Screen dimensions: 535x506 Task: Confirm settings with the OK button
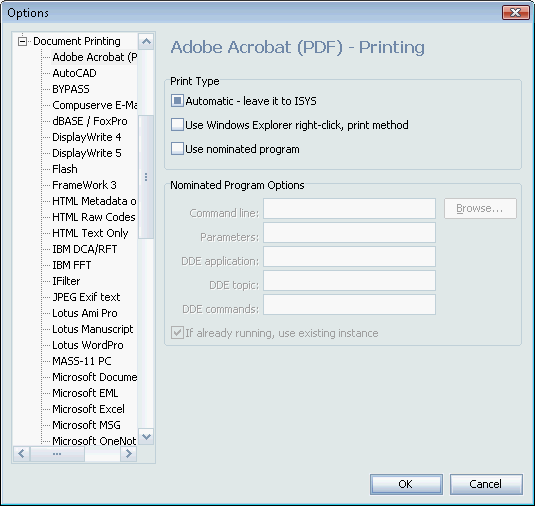[x=406, y=484]
